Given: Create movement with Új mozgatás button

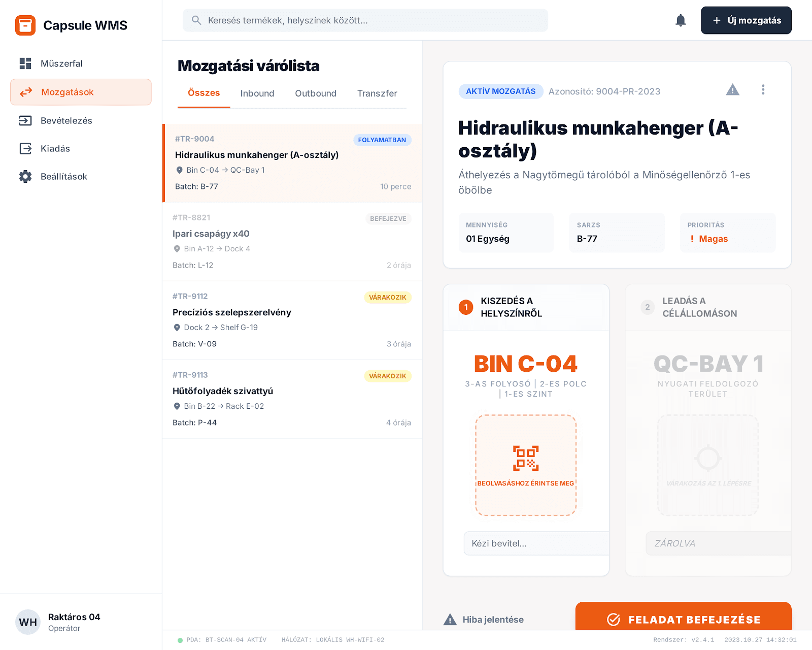Looking at the screenshot, I should pyautogui.click(x=746, y=20).
